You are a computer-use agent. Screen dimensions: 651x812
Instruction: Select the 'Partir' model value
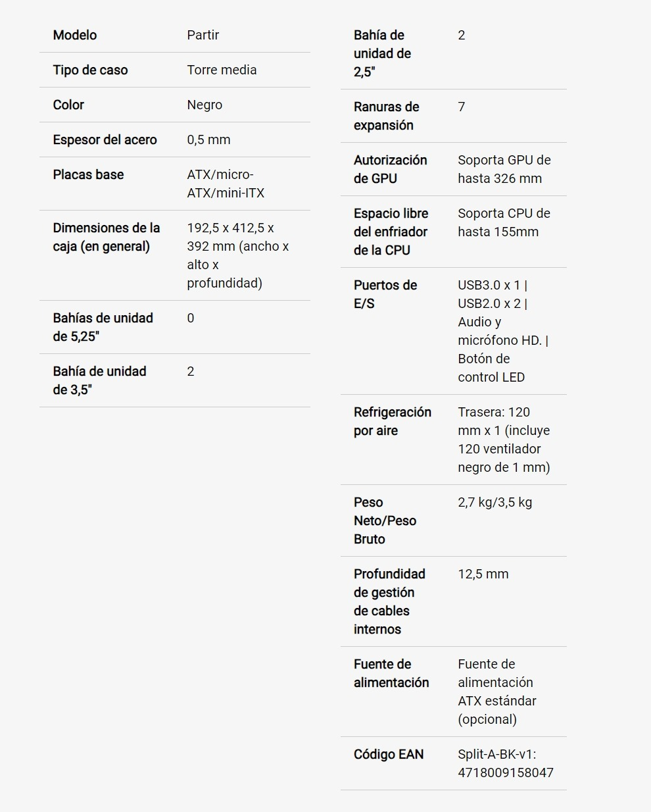(x=203, y=35)
